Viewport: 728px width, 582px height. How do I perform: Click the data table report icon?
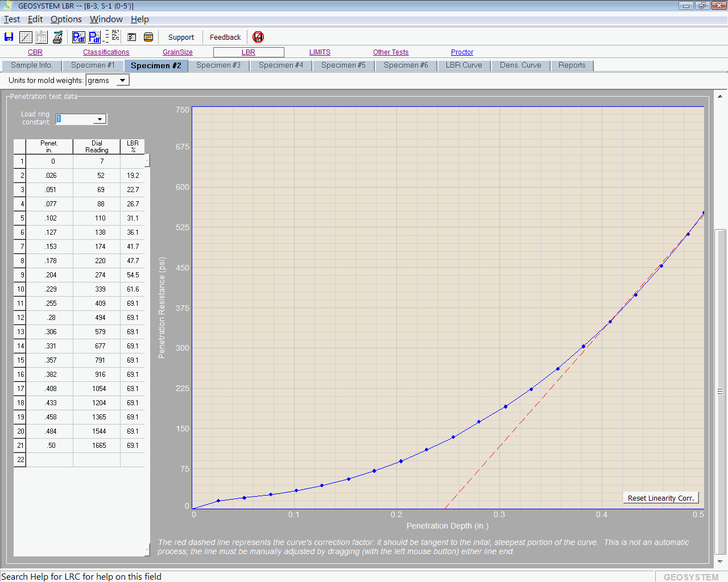coord(42,37)
